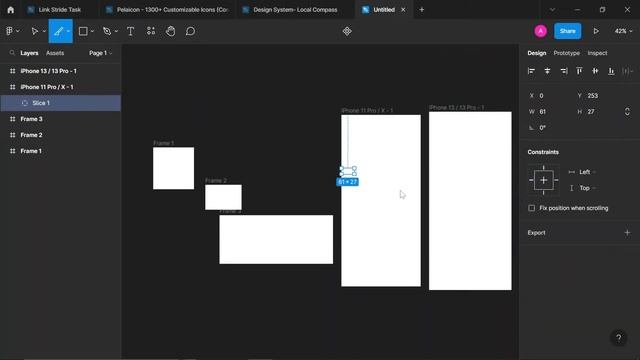Open the help question mark button

click(x=619, y=338)
